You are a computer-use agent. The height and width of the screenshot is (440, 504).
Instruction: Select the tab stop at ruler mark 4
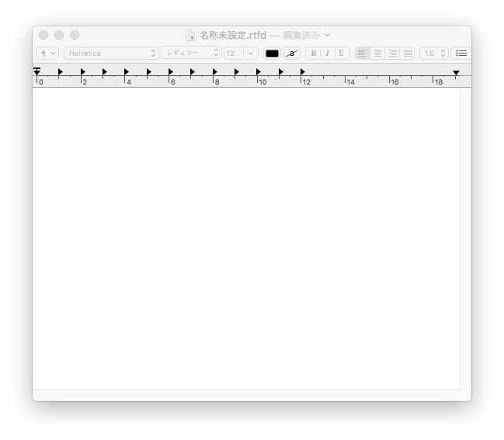(127, 71)
